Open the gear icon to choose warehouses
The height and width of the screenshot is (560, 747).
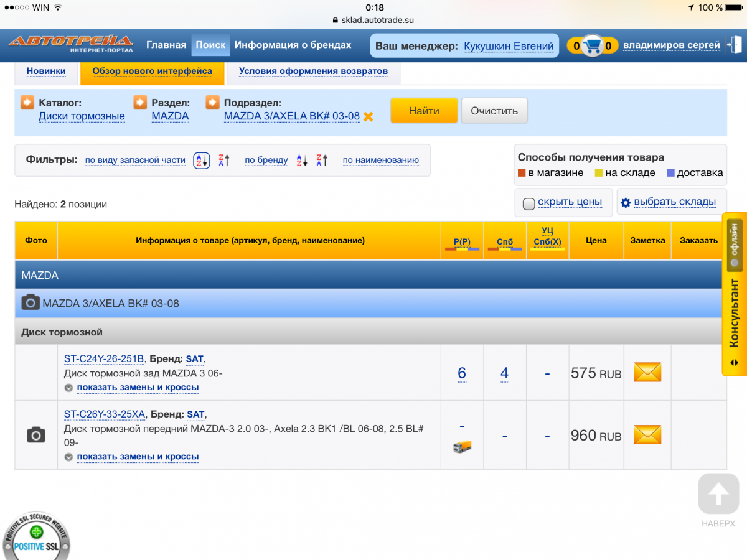coord(626,202)
